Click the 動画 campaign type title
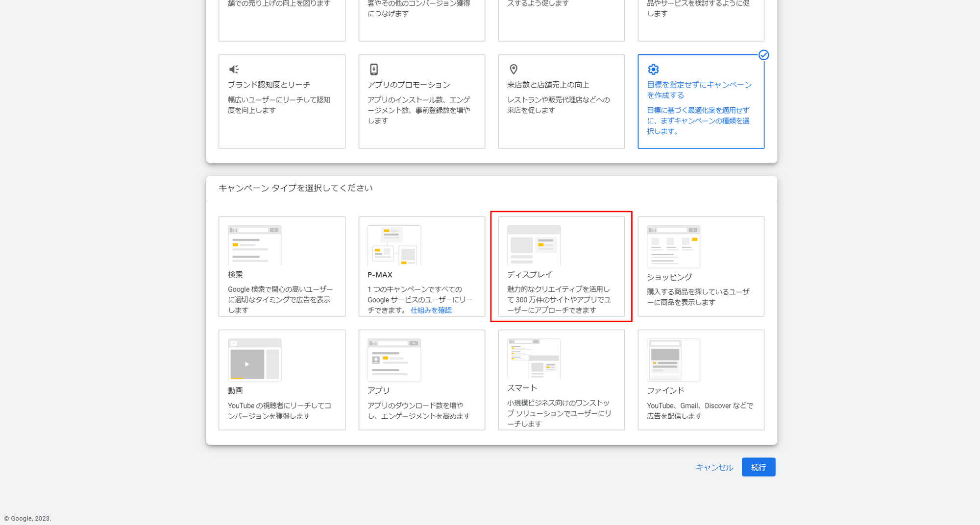This screenshot has width=980, height=525. pos(235,390)
